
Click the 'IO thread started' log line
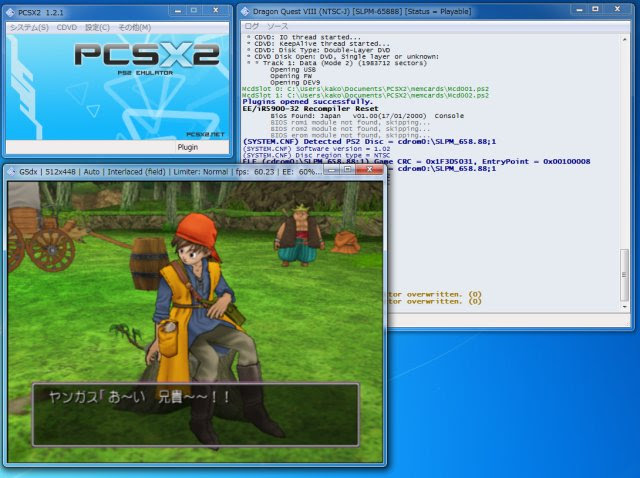[x=304, y=37]
